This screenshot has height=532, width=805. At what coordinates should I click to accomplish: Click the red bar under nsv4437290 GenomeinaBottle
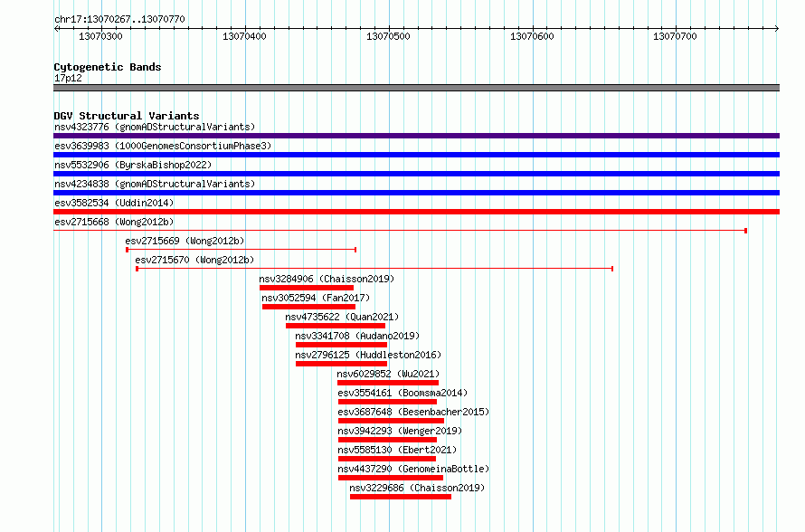click(x=391, y=478)
